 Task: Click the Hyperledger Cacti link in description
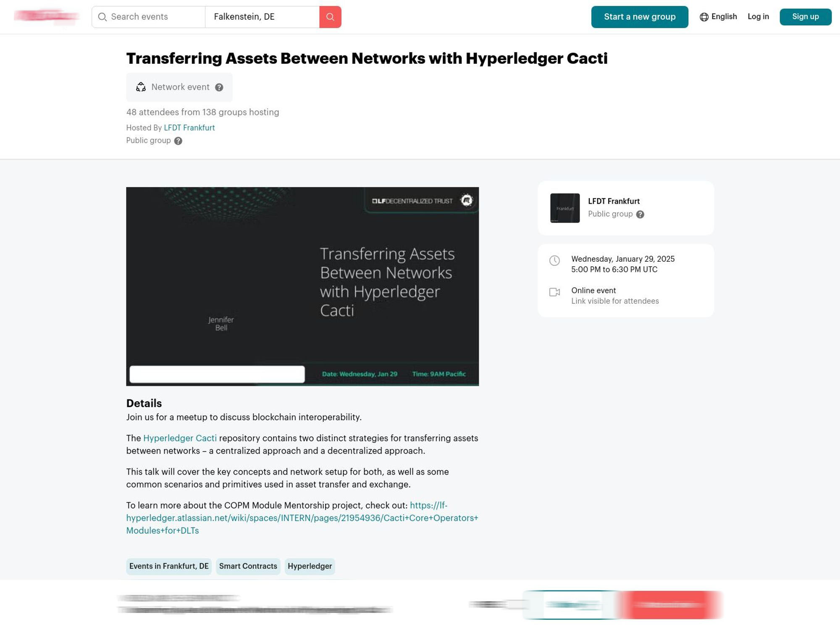(180, 438)
